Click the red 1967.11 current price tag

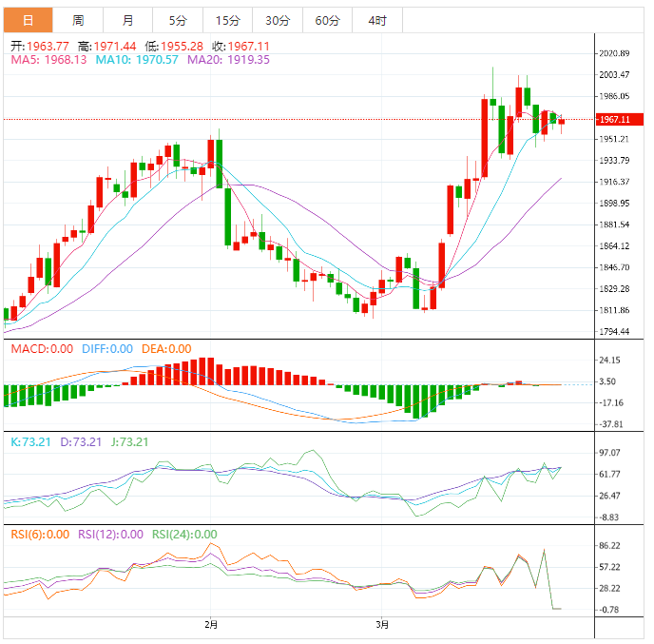pos(614,119)
